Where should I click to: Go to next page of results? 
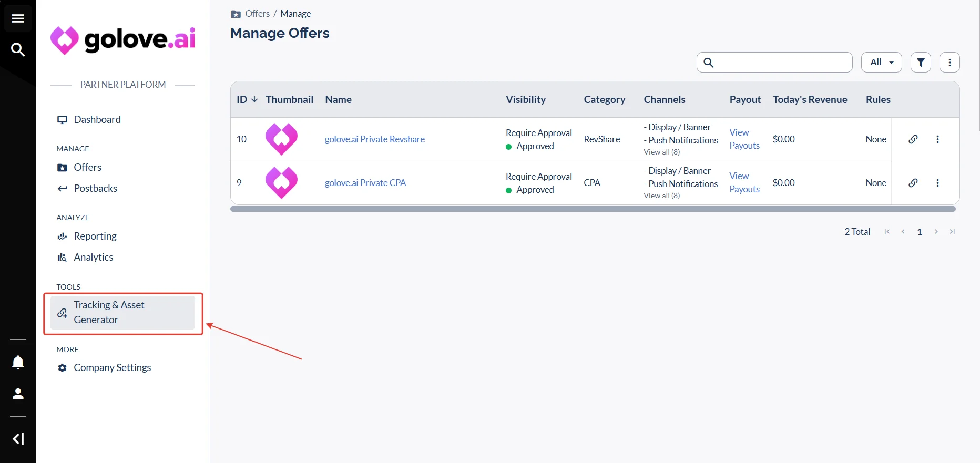coord(936,232)
